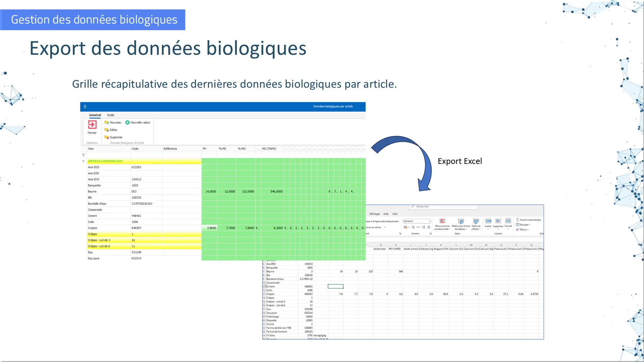Switch to the Outils tab
Viewport: 644px width, 362px height.
pos(110,115)
